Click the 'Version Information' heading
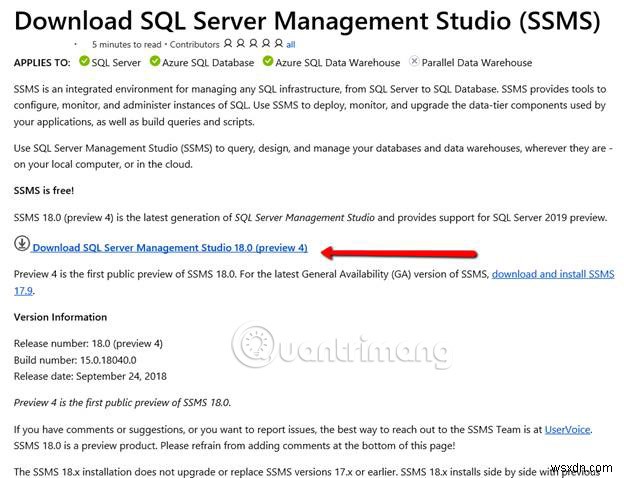This screenshot has width=624, height=478. point(60,317)
